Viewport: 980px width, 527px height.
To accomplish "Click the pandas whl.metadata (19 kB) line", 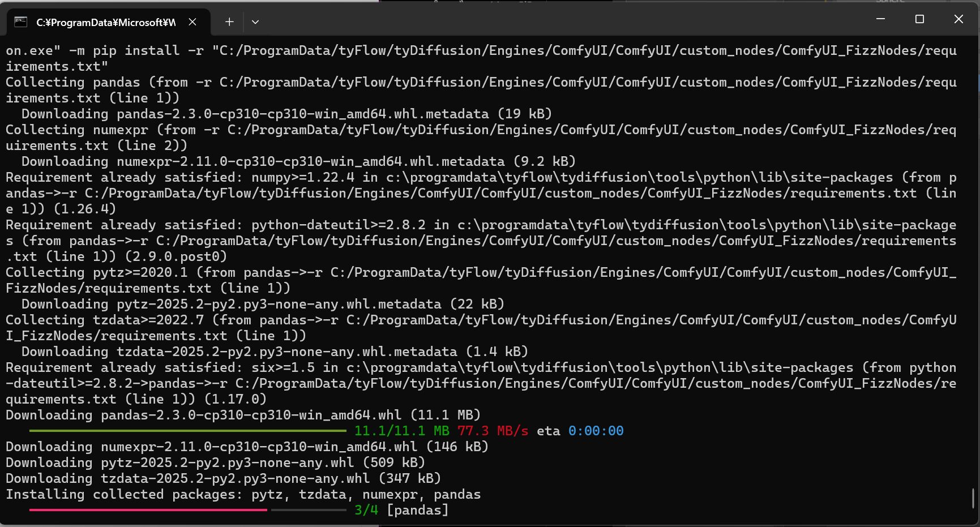I will coord(286,114).
